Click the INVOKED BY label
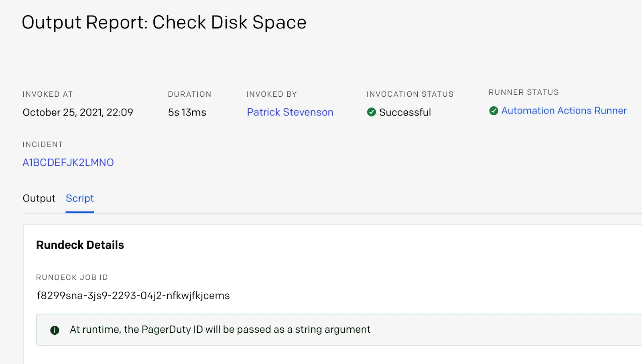642x364 pixels. point(271,94)
